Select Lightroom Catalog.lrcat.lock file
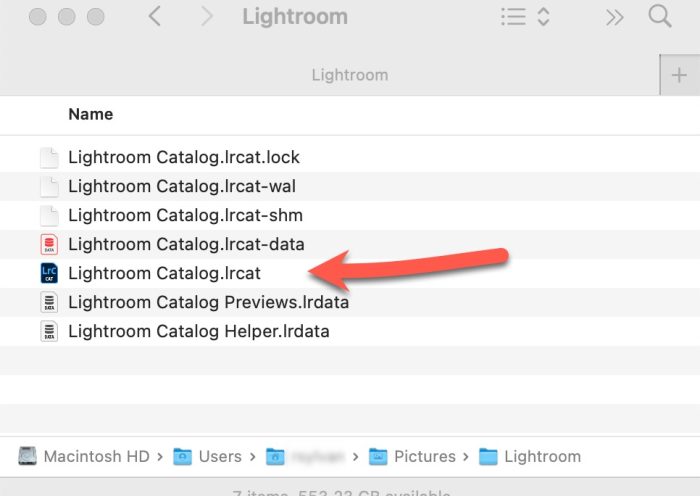The width and height of the screenshot is (700, 496). (183, 157)
